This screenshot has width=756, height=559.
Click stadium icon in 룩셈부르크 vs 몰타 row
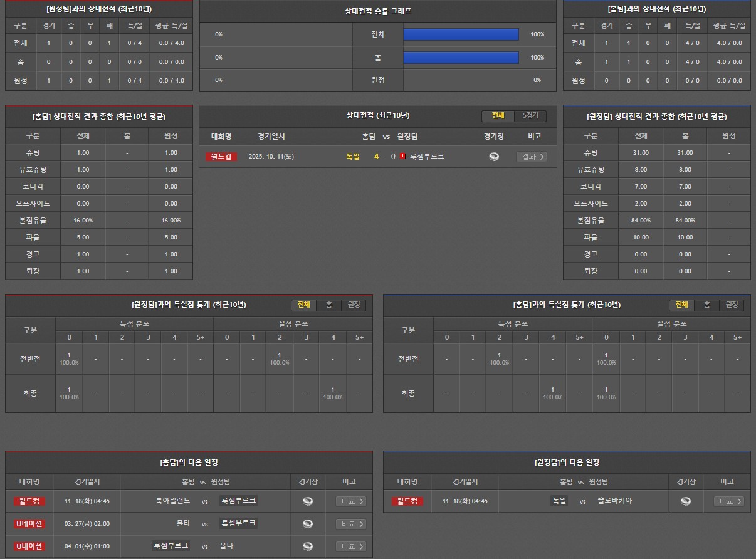tap(307, 546)
